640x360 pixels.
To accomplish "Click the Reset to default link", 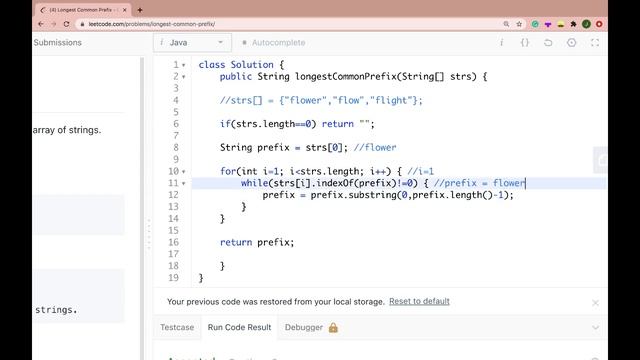I will coord(419,301).
